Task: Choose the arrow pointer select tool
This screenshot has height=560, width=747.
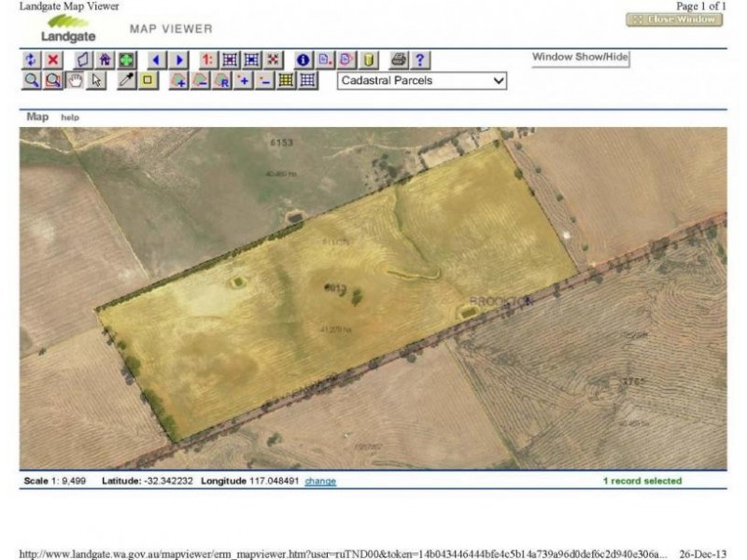Action: 97,80
